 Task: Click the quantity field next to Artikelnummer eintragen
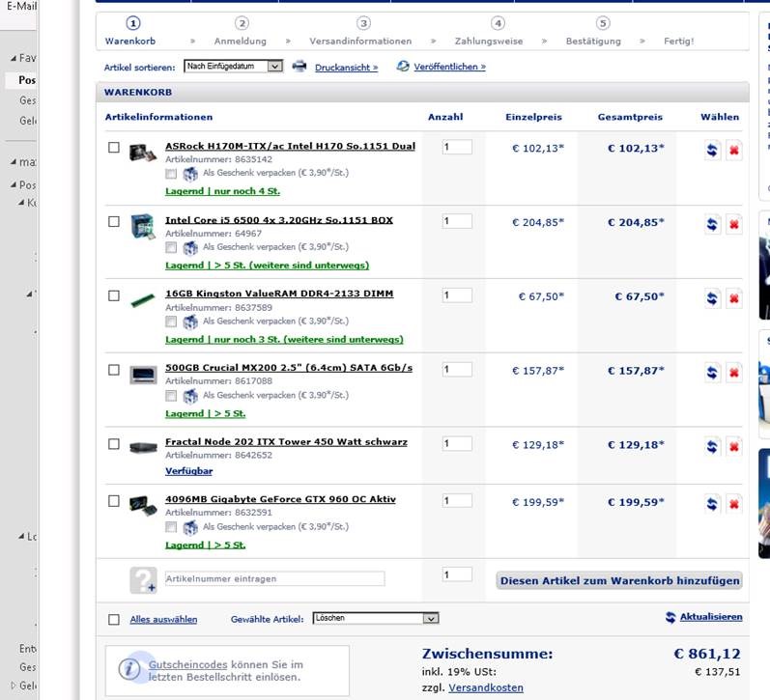point(457,574)
